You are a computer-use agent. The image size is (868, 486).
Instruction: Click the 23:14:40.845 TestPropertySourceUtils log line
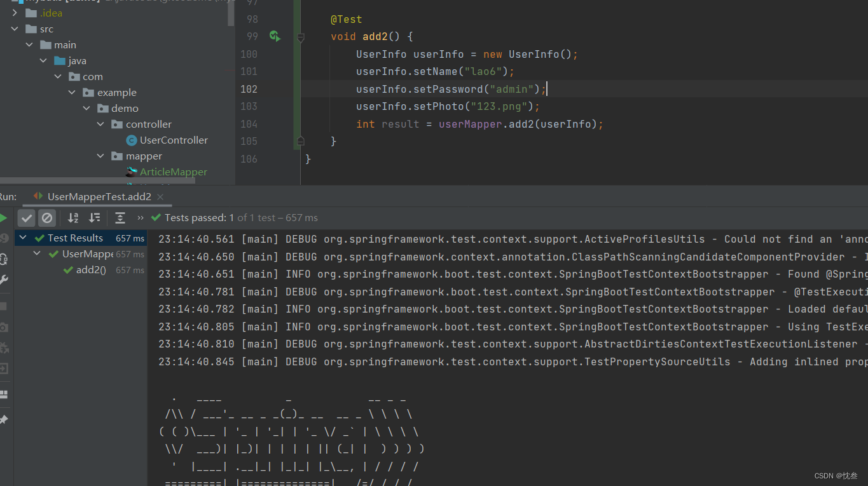pos(513,361)
